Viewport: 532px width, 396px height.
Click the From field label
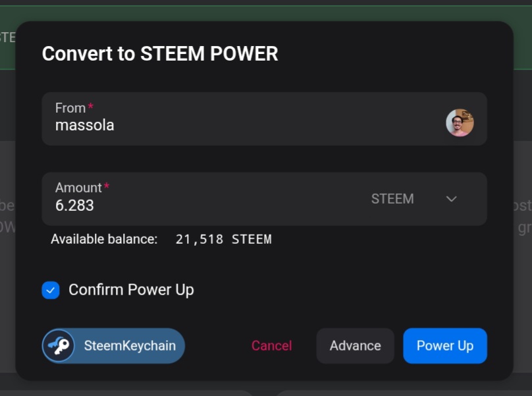(70, 108)
